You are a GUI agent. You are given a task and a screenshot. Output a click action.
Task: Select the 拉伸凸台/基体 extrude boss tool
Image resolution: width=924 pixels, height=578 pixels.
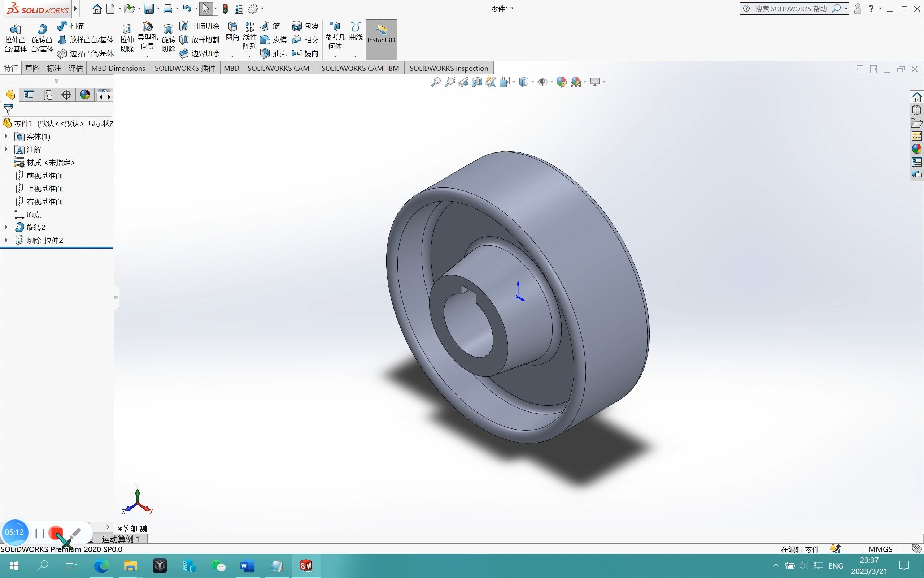coord(15,38)
